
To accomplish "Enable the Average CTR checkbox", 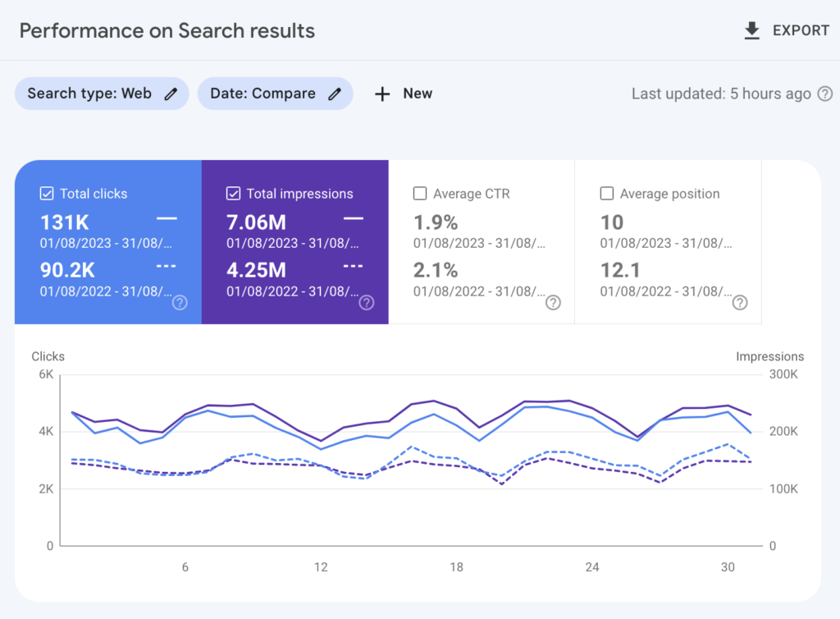I will click(x=420, y=194).
